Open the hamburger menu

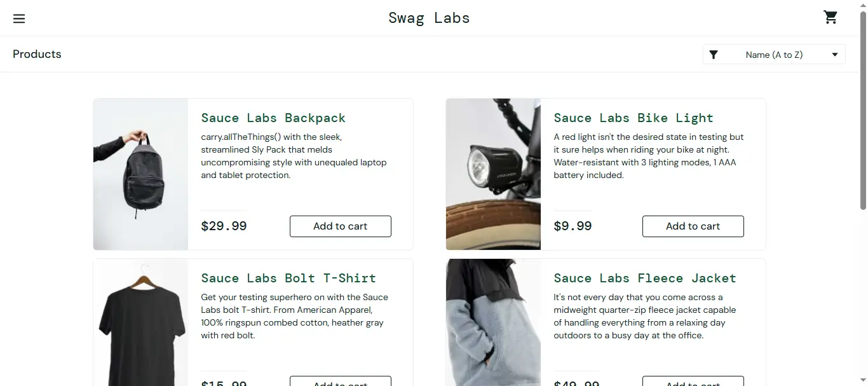[19, 18]
